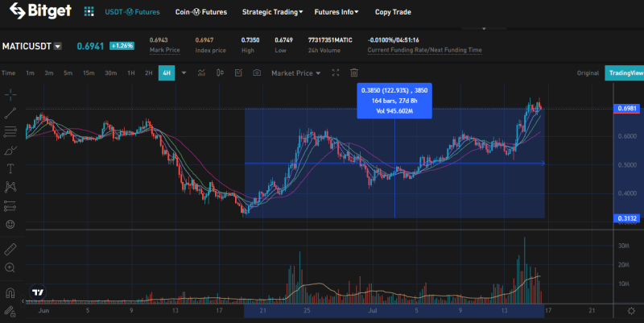Toggle lock all drawing tools

click(x=10, y=312)
